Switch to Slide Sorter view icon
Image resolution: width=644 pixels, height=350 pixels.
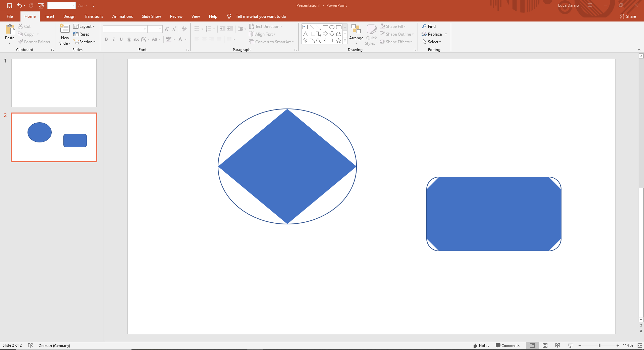[x=545, y=345]
